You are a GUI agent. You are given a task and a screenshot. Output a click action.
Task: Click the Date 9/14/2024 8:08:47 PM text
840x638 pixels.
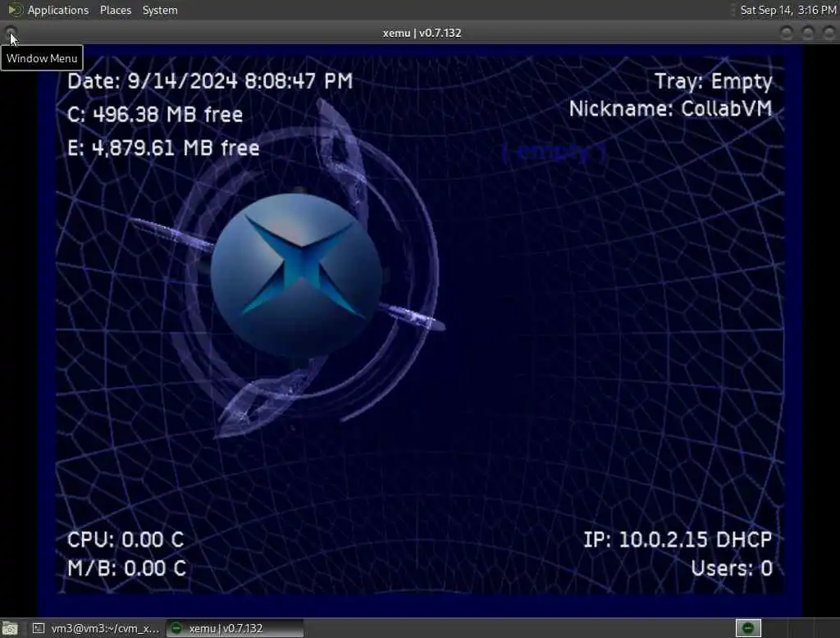(x=210, y=81)
